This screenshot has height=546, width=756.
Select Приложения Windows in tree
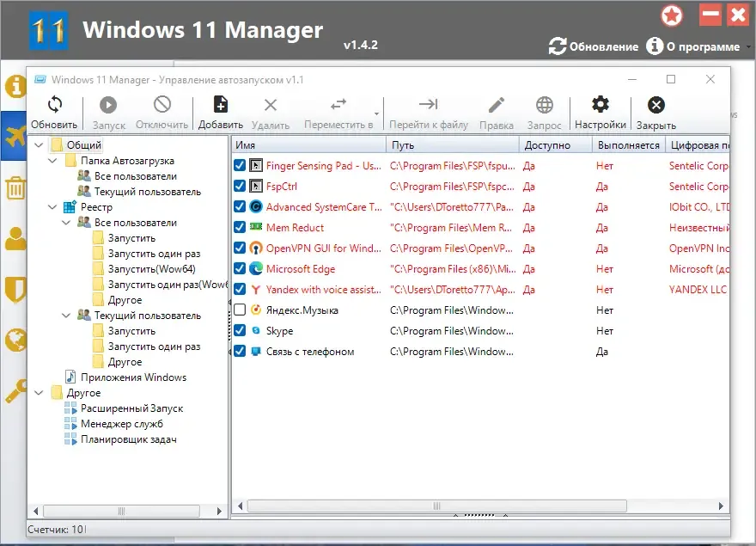(133, 377)
